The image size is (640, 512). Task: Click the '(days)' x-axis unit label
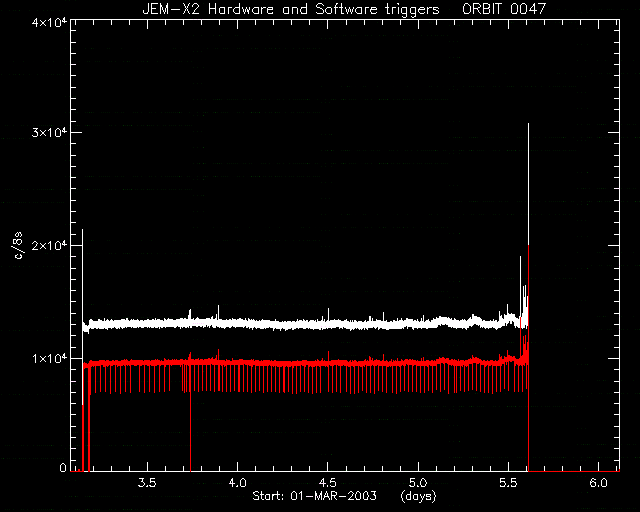[418, 496]
